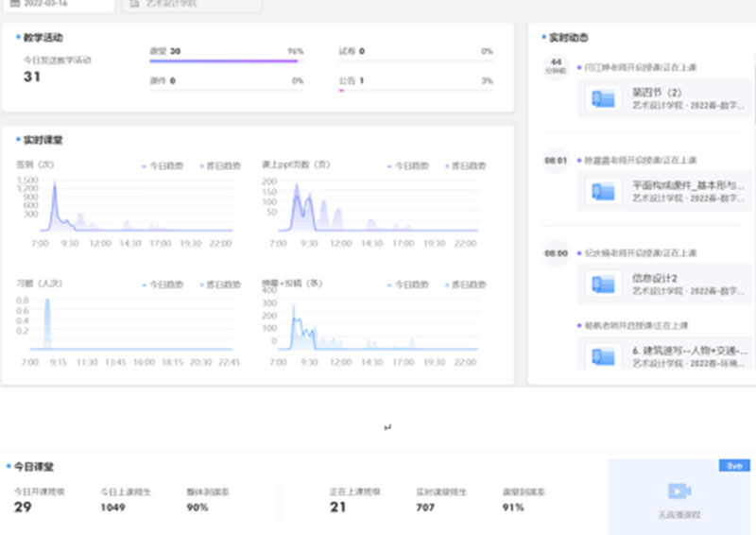Click the 公告 1 progress bar
756x535 pixels.
point(415,92)
